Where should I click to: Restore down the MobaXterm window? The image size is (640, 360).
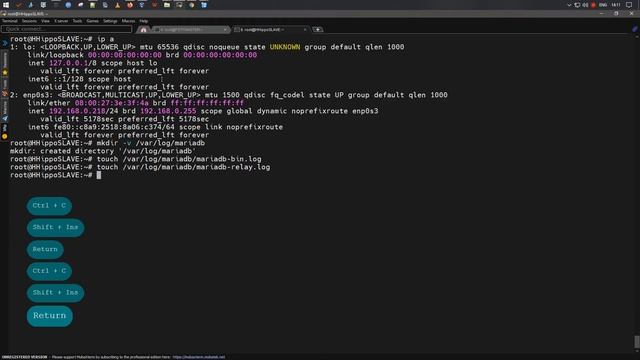[616, 13]
